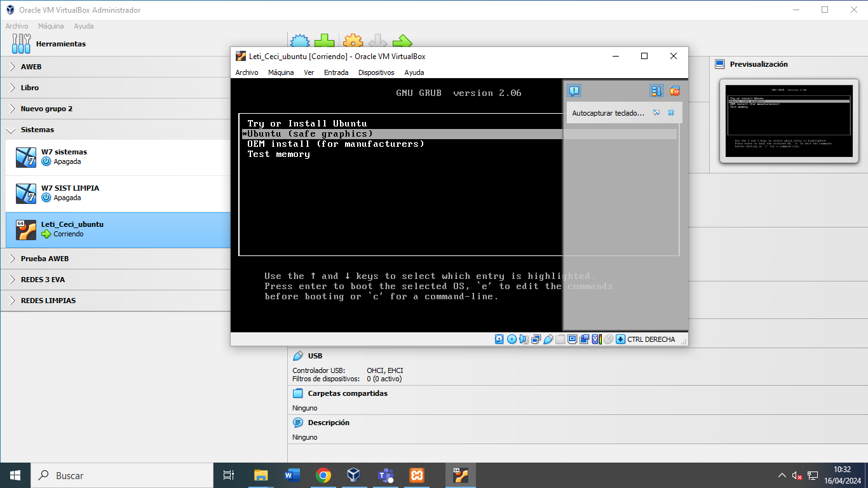Click the USB devices status bar icon
868x488 pixels.
coord(548,339)
